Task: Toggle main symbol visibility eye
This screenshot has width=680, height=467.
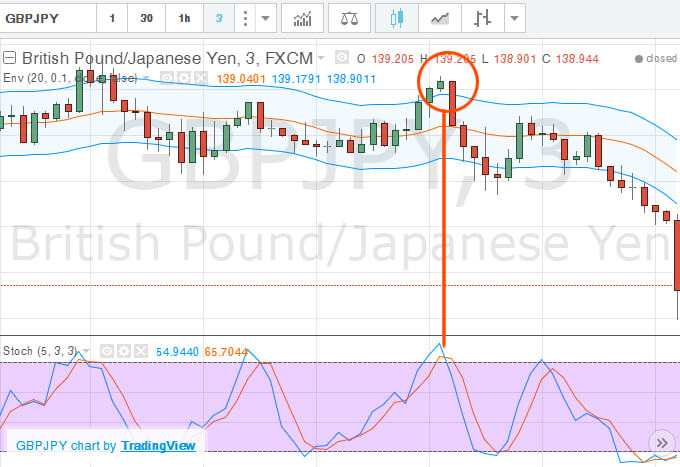Action: [342, 58]
